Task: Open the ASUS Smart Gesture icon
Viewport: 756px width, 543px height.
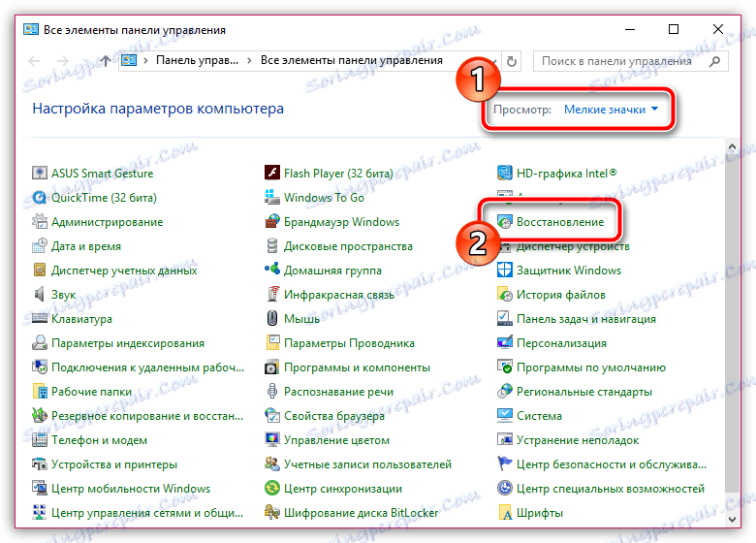Action: pos(39,173)
